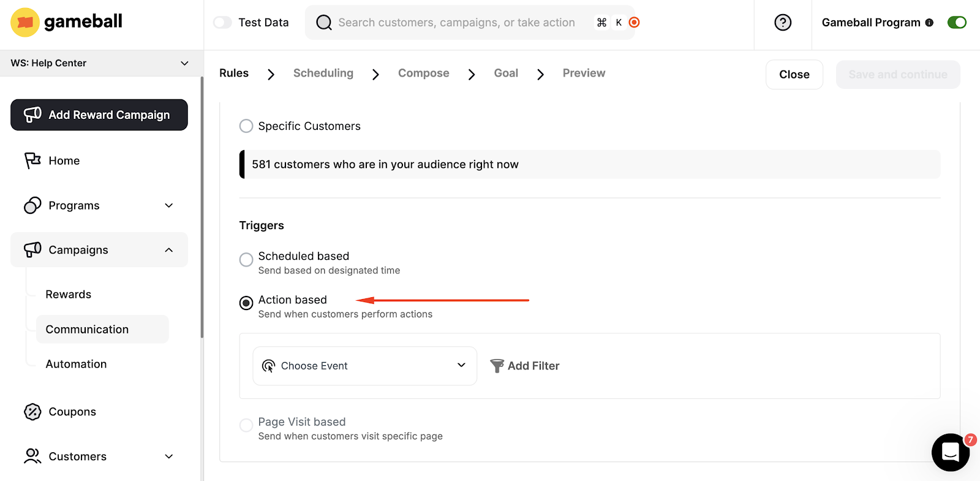Screen dimensions: 980x481
Task: Select the Scheduled based trigger
Action: click(x=246, y=260)
